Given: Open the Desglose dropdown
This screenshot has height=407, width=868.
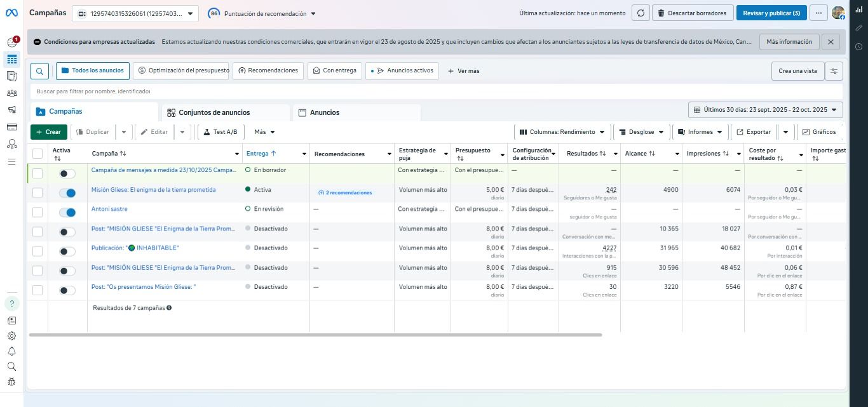Looking at the screenshot, I should [x=641, y=132].
